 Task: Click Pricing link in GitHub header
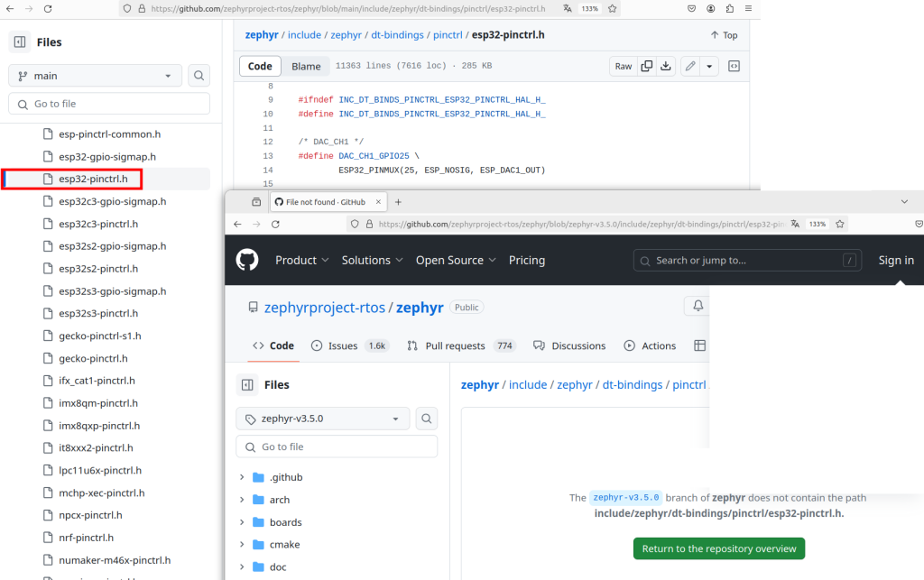527,261
